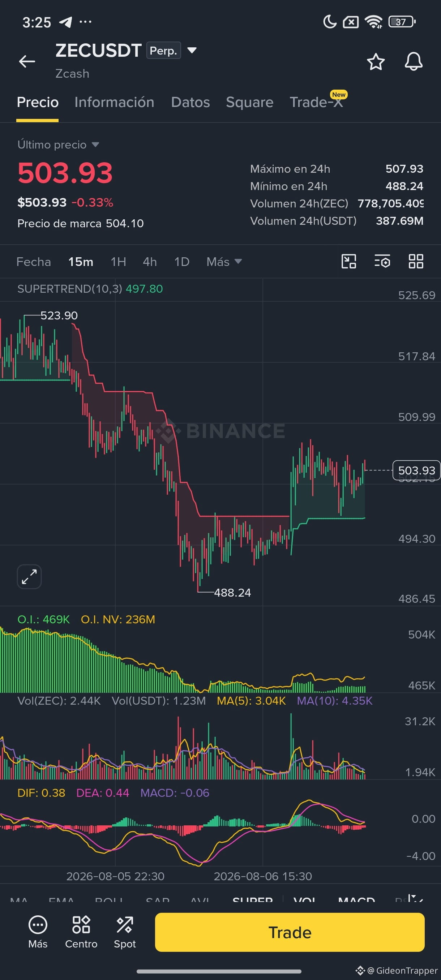Tap the 523.90 high marker on chart
This screenshot has width=441, height=980.
pyautogui.click(x=59, y=315)
